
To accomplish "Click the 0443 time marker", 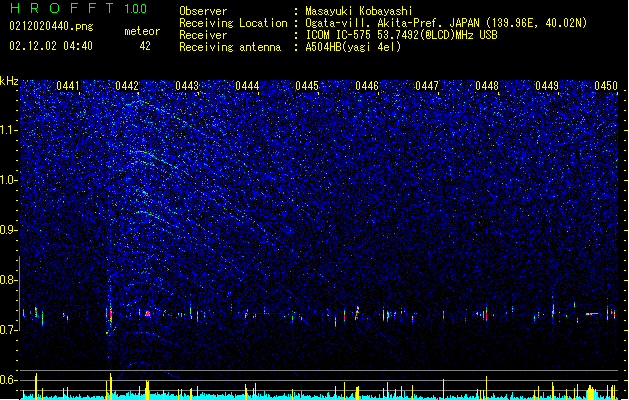I will tap(187, 86).
